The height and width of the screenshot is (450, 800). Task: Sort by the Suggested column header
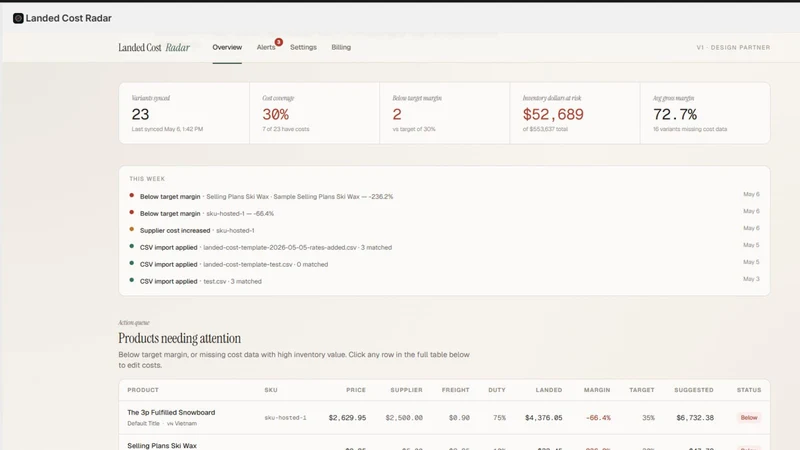[x=694, y=390]
